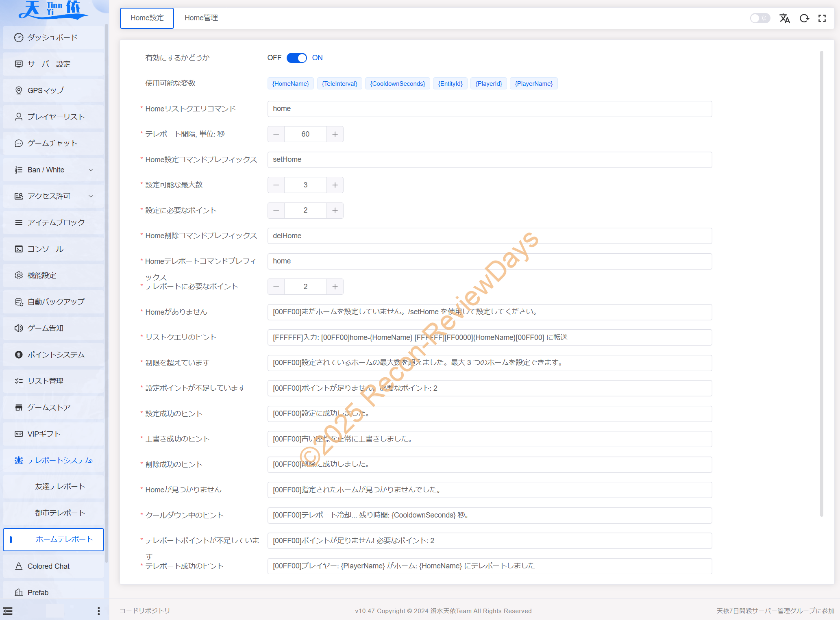Enter fullscreen mode icon

[822, 18]
